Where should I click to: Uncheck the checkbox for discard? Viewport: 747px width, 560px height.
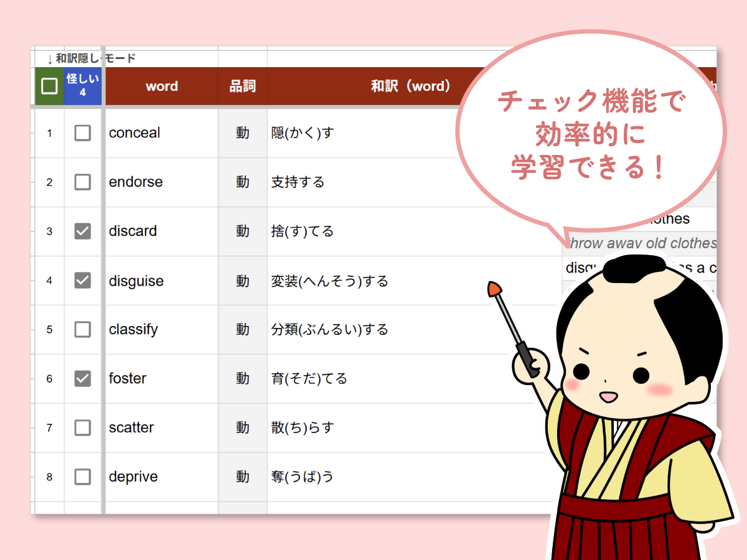coord(83,231)
